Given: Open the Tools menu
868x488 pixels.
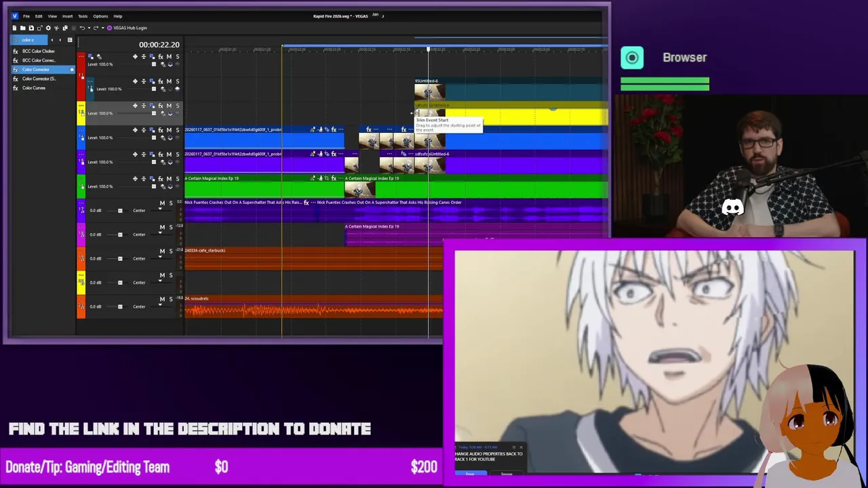Looking at the screenshot, I should 83,16.
